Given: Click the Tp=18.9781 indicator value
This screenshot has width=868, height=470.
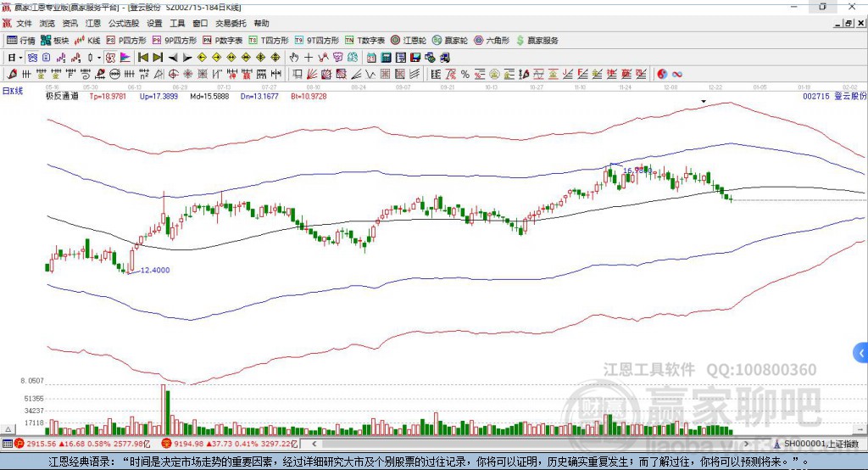Looking at the screenshot, I should point(108,96).
